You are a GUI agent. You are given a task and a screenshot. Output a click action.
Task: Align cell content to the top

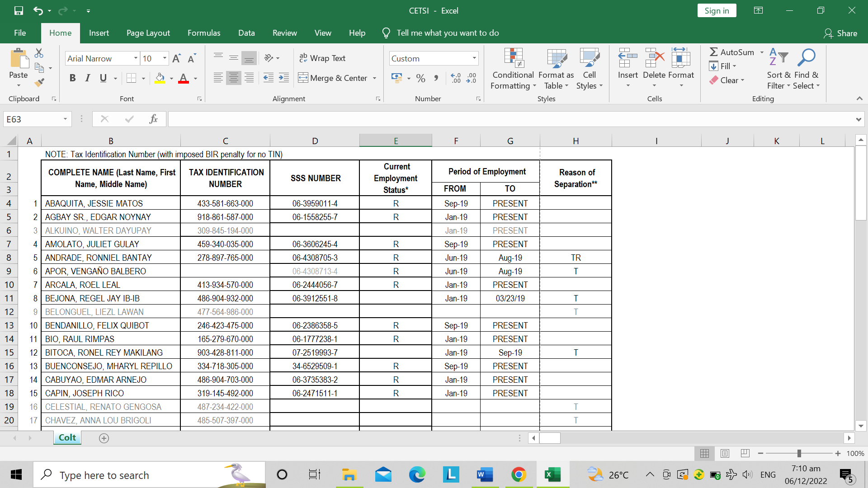point(218,57)
